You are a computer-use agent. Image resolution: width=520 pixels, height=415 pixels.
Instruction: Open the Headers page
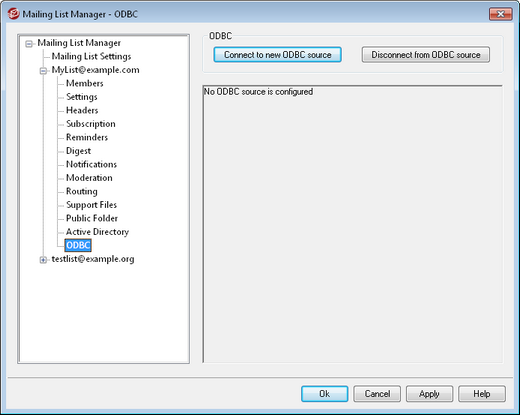(82, 110)
